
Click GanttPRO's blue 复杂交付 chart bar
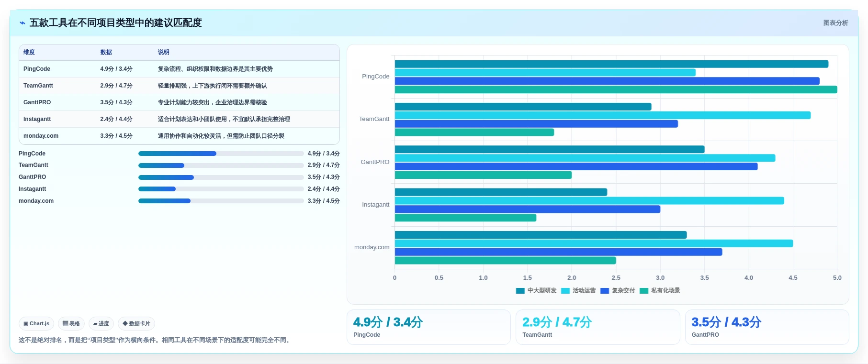click(576, 166)
